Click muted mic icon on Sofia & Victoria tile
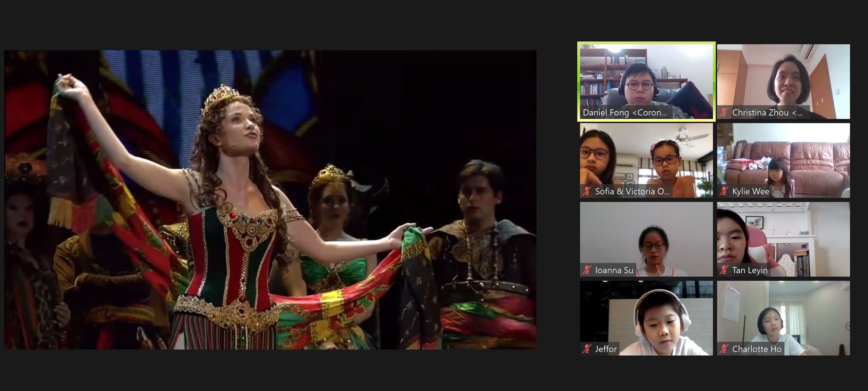Image resolution: width=868 pixels, height=391 pixels. (587, 191)
